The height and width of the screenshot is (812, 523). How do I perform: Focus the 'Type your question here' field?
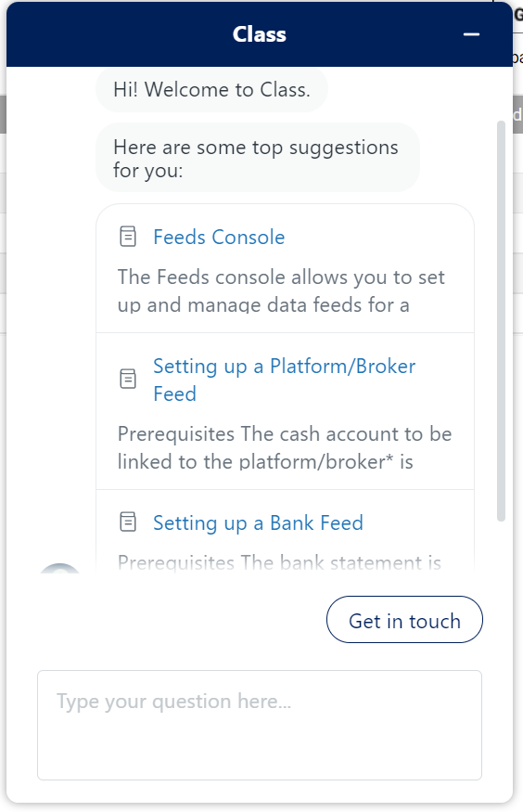click(x=260, y=725)
